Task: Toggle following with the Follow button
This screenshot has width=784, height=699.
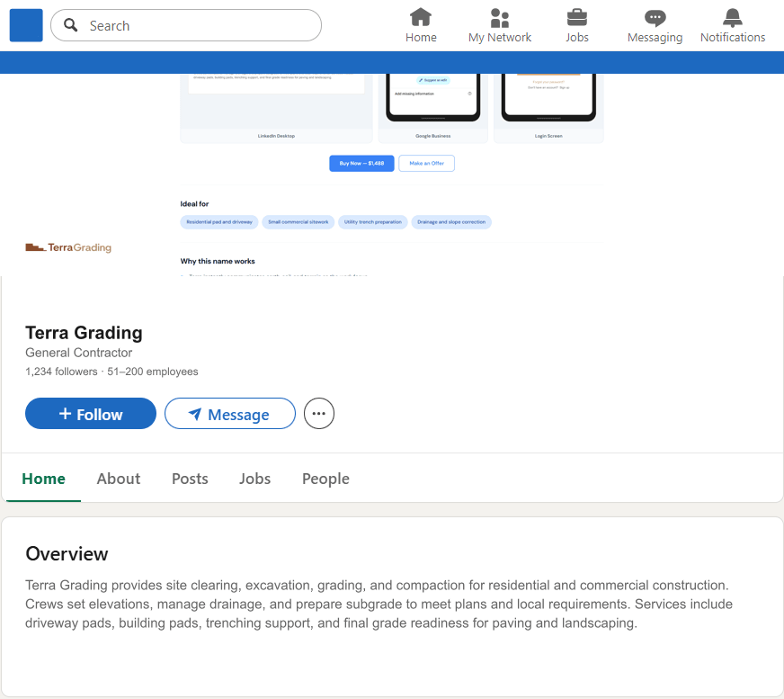Action: [90, 414]
